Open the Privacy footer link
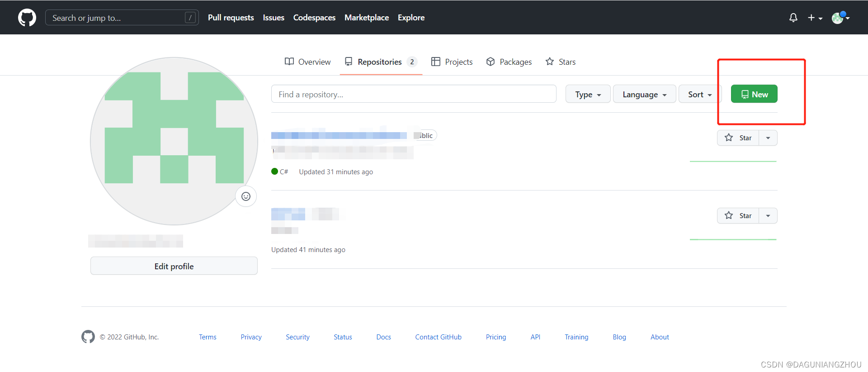The width and height of the screenshot is (868, 372). point(251,337)
